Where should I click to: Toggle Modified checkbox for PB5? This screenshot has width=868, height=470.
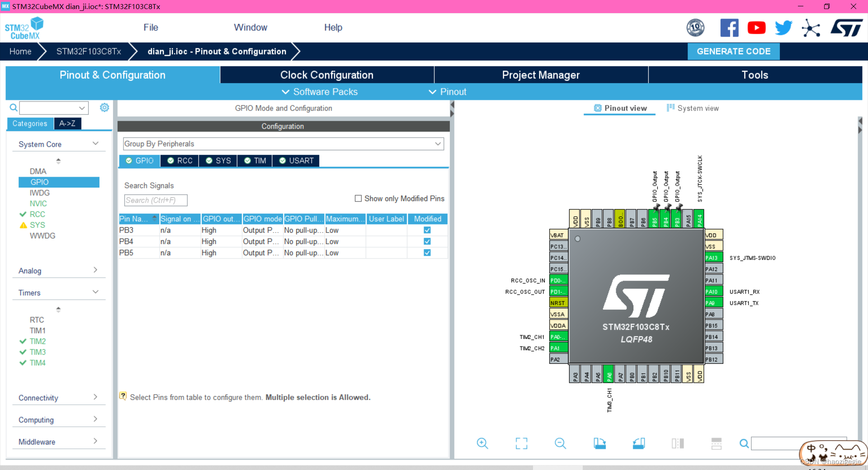click(x=427, y=253)
